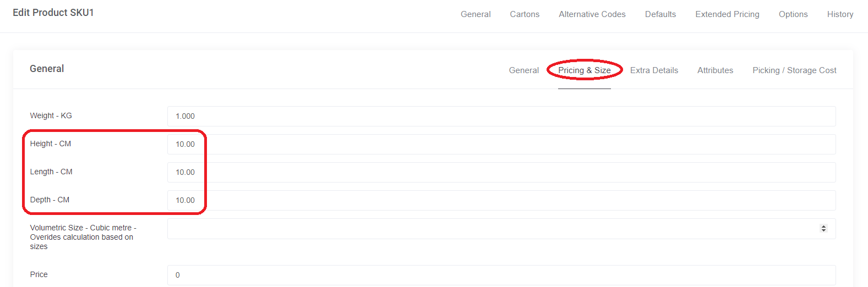Select the General sub-tab in panel
Viewport: 868px width, 287px height.
tap(523, 70)
